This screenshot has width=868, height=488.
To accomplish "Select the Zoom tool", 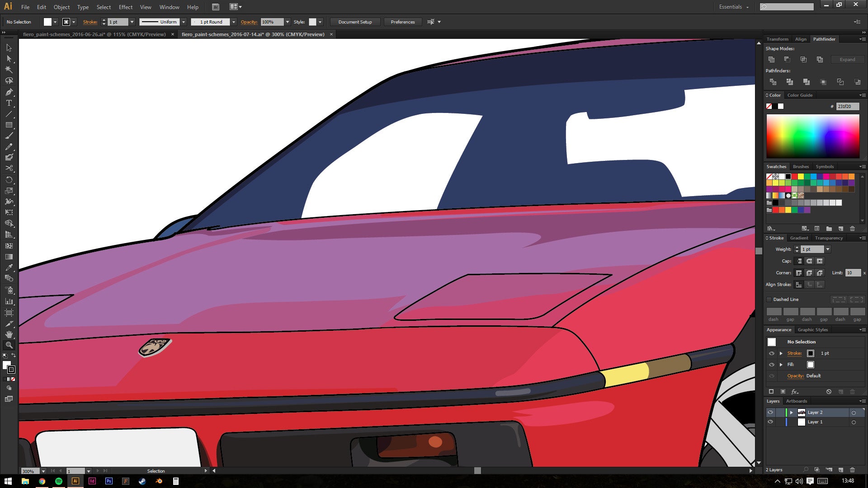I will tap(9, 345).
